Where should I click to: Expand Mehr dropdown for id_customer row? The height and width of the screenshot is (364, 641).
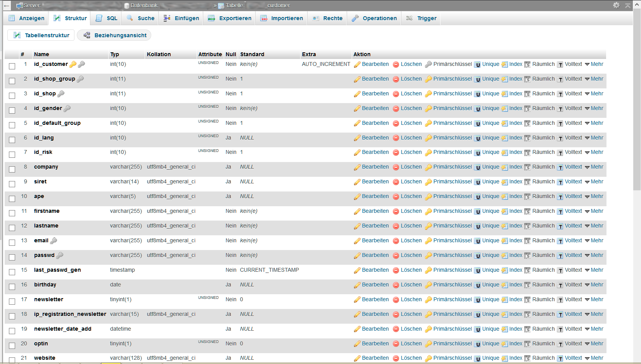pos(594,64)
